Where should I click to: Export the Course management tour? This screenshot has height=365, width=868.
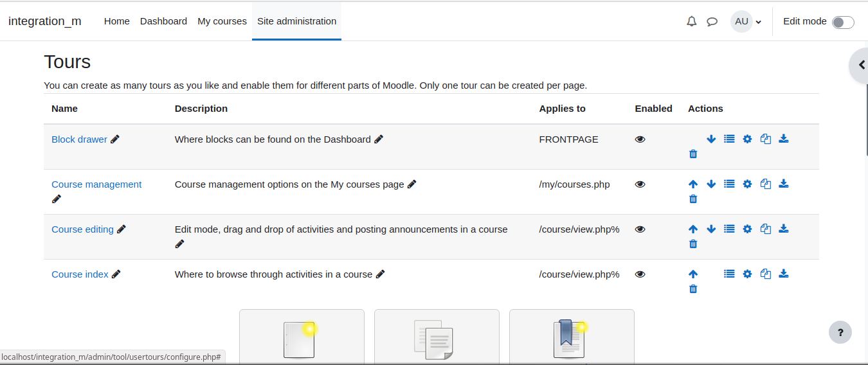pyautogui.click(x=783, y=184)
